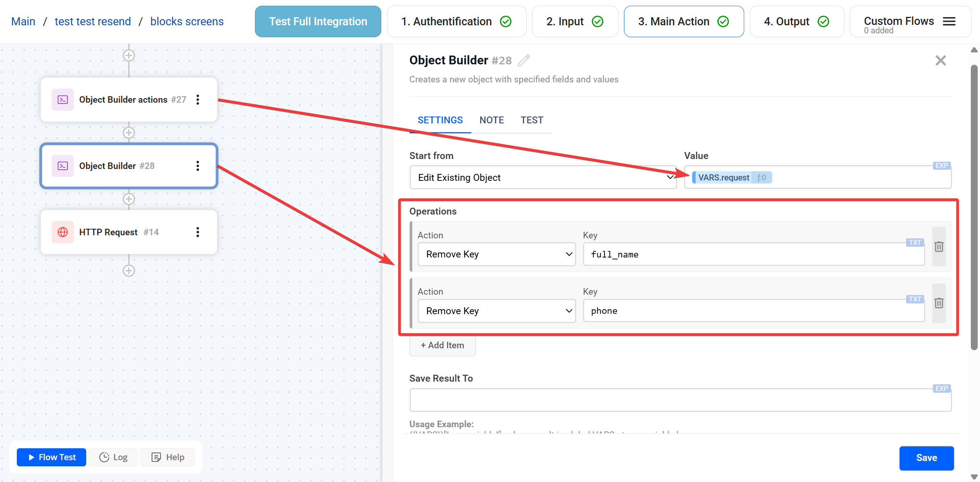Viewport: 980px width, 482px height.
Task: Switch to the NOTE tab
Action: pyautogui.click(x=492, y=120)
